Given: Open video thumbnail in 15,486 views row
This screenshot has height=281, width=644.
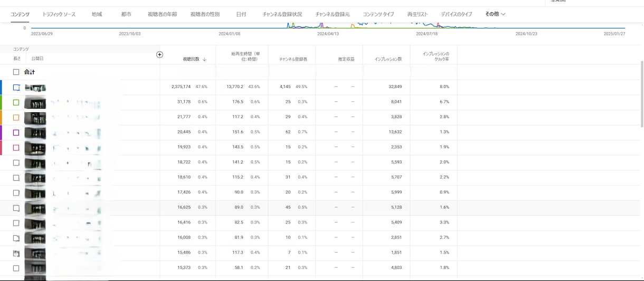Looking at the screenshot, I should point(35,253).
